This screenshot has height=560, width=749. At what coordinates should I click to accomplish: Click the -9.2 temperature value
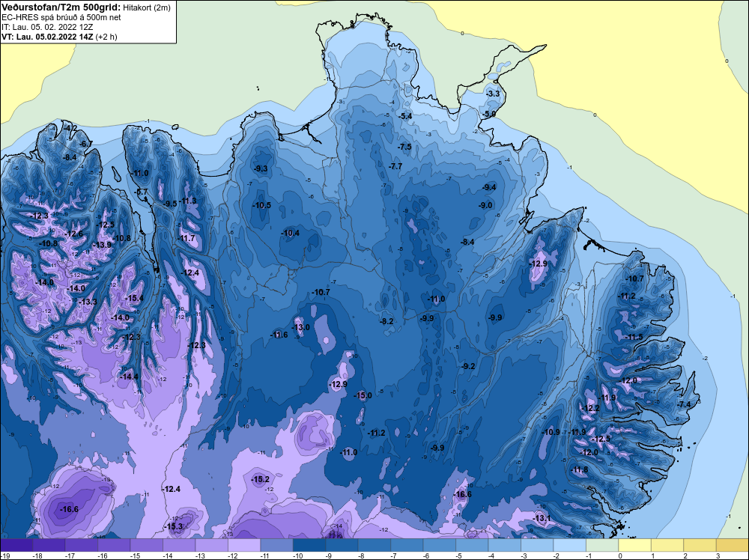[468, 366]
